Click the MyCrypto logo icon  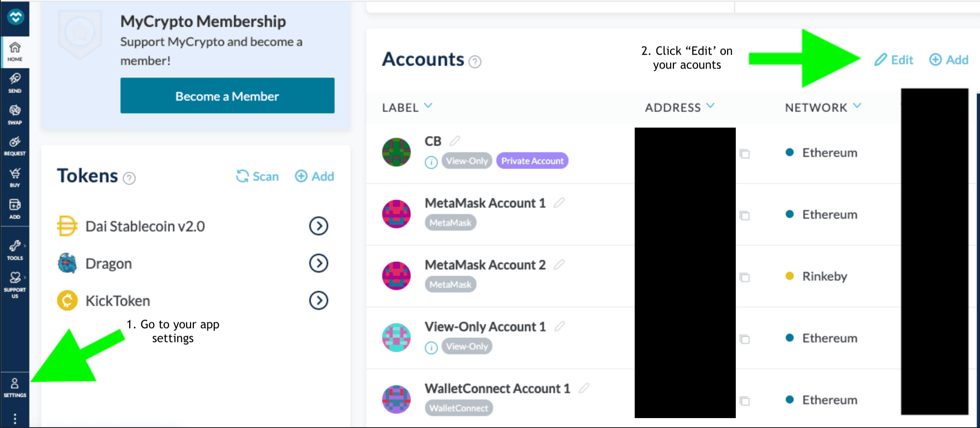click(15, 17)
